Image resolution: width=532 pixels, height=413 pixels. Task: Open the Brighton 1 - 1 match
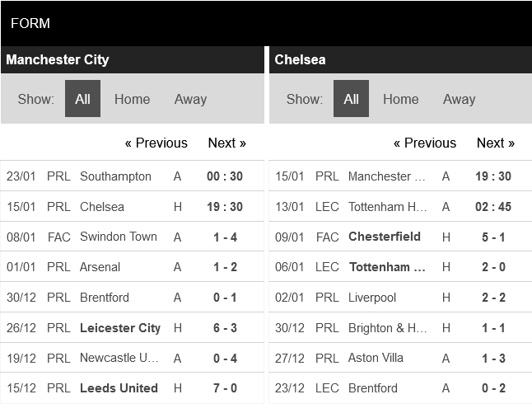[x=492, y=328]
